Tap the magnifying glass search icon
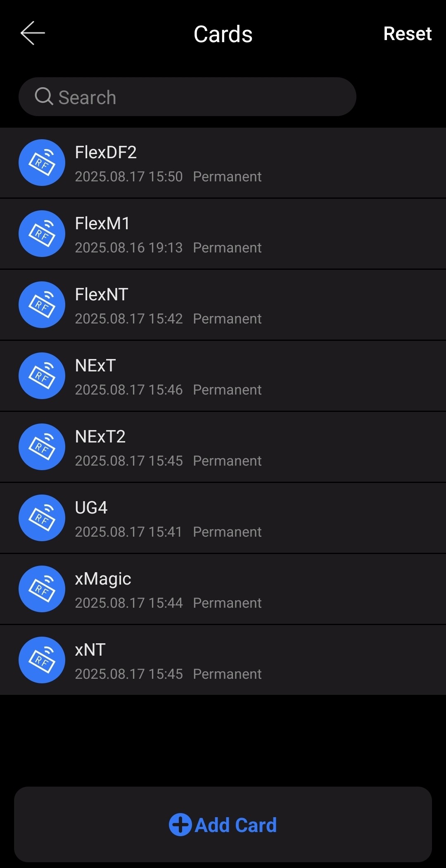Screen dimensions: 446x868 coord(44,97)
